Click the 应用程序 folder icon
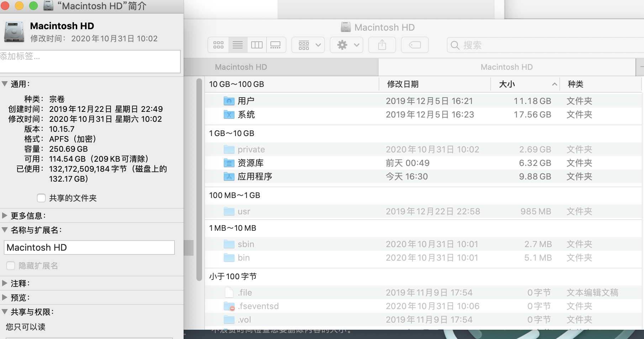644x339 pixels. pyautogui.click(x=229, y=177)
